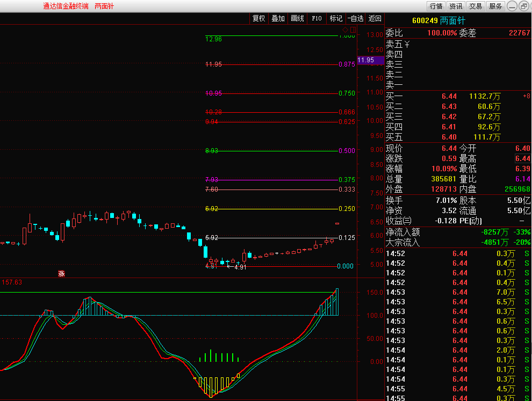532x401 pixels.
Task: Click the 12.96 top Fibonacci price label
Action: coord(213,39)
